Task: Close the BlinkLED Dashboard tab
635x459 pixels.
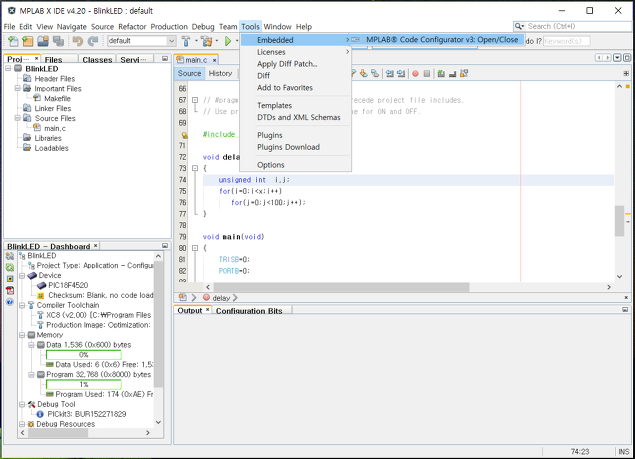Action: [96, 246]
